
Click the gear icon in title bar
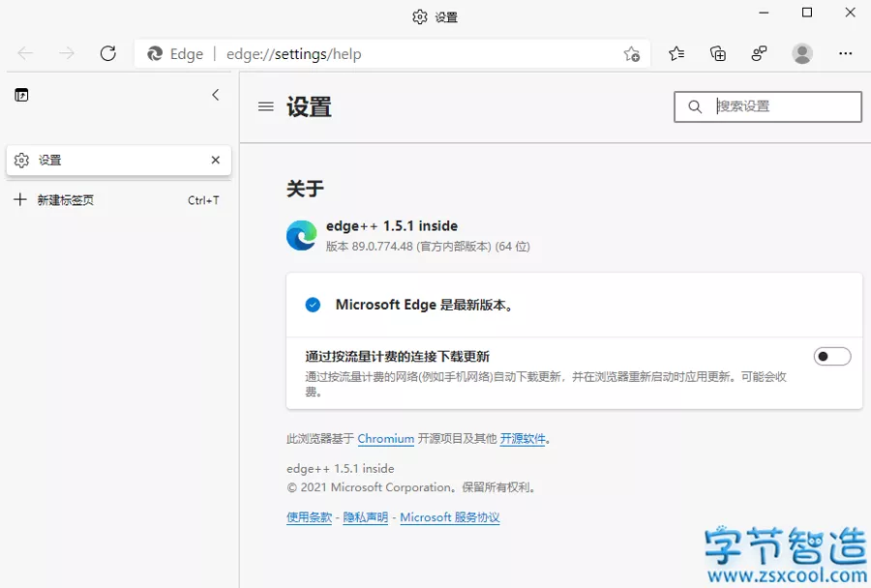point(420,17)
